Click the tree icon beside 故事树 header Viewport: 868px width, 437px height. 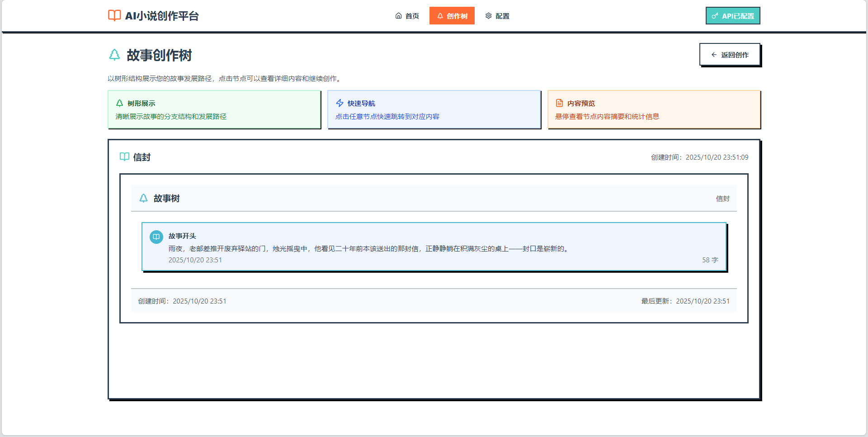[143, 198]
